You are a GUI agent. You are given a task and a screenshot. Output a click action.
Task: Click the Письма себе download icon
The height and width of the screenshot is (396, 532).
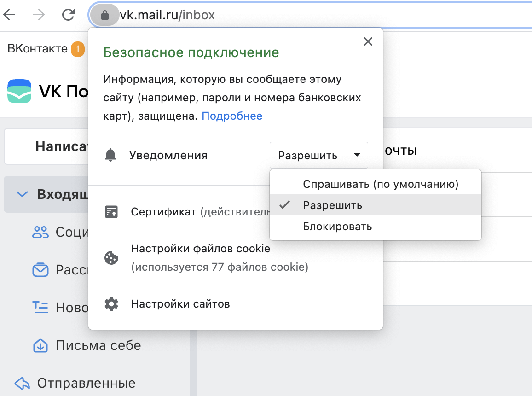click(x=40, y=345)
